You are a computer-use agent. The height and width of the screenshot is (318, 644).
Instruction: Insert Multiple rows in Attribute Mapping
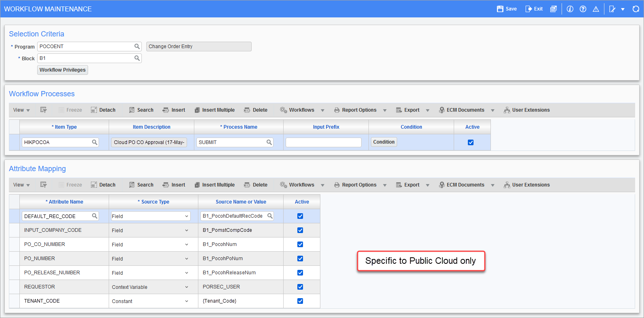click(x=215, y=185)
